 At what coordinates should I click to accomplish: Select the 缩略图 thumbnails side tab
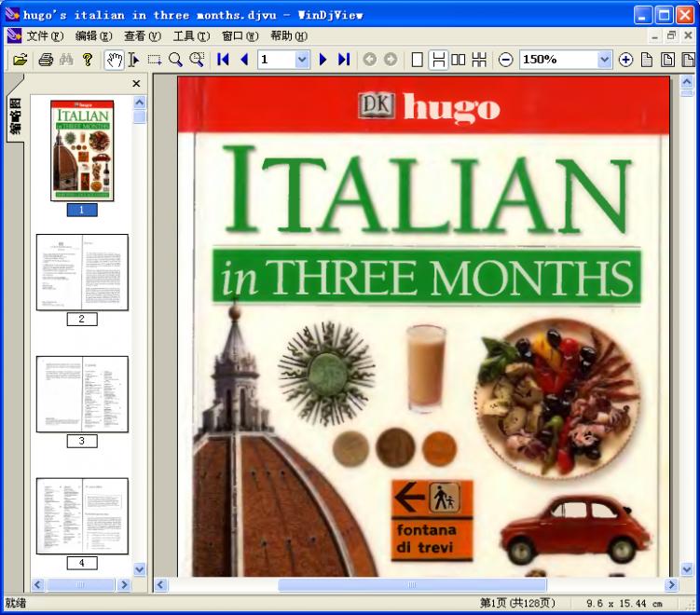tap(15, 116)
